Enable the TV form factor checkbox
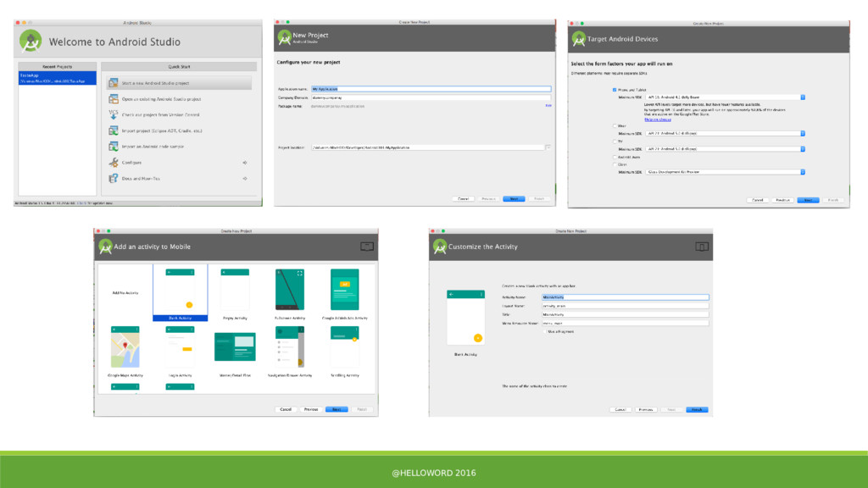The width and height of the screenshot is (868, 488). tap(615, 141)
